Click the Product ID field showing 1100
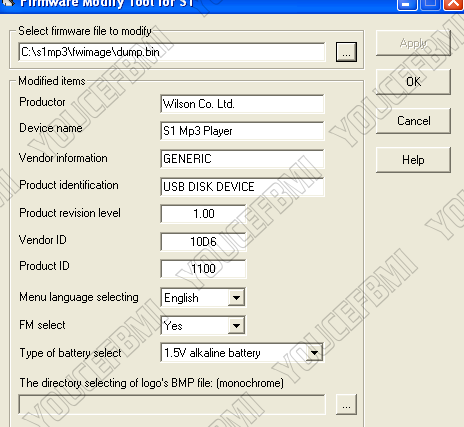The image size is (464, 427). coord(203,269)
